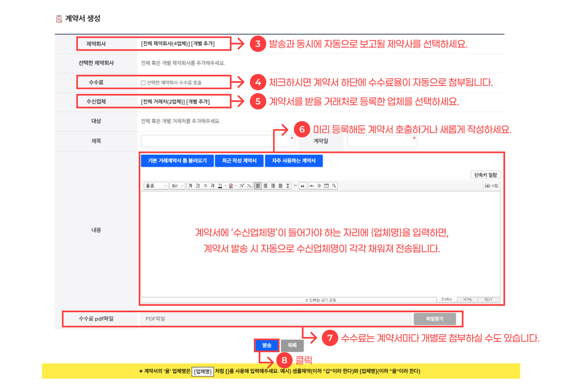Open the 돋움 font family dropdown
The image size is (582, 392).
(x=156, y=186)
